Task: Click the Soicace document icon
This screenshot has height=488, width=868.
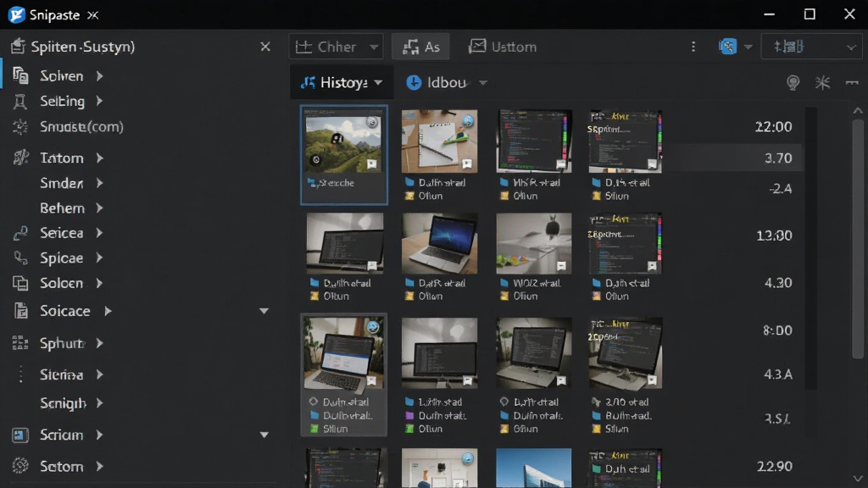Action: tap(20, 311)
